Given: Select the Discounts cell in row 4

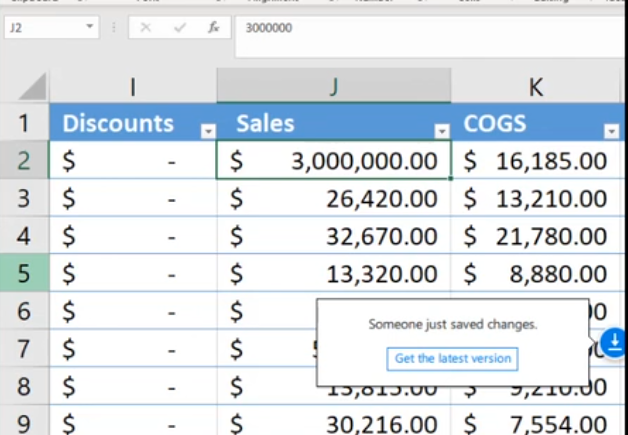Looking at the screenshot, I should pos(133,236).
